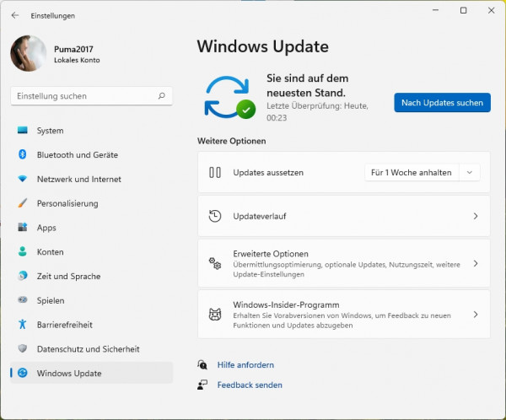Click the Erweiterte Optionen gears icon
Image resolution: width=506 pixels, height=420 pixels.
(x=215, y=263)
